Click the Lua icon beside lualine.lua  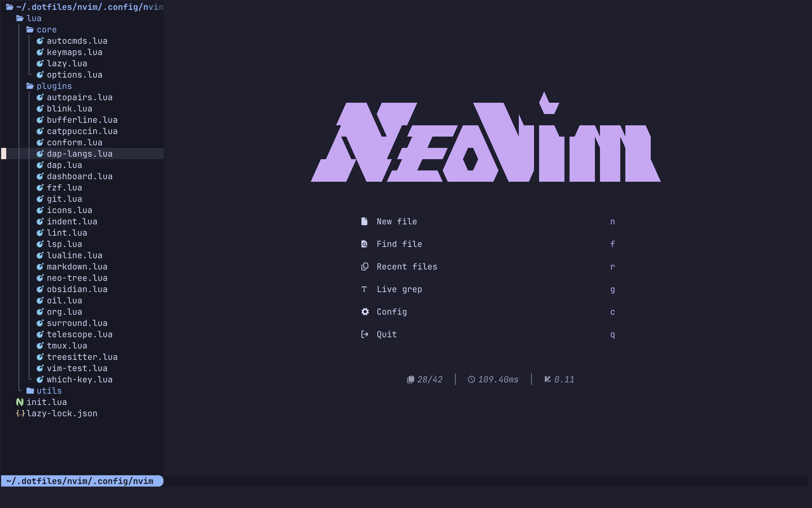[x=40, y=255]
